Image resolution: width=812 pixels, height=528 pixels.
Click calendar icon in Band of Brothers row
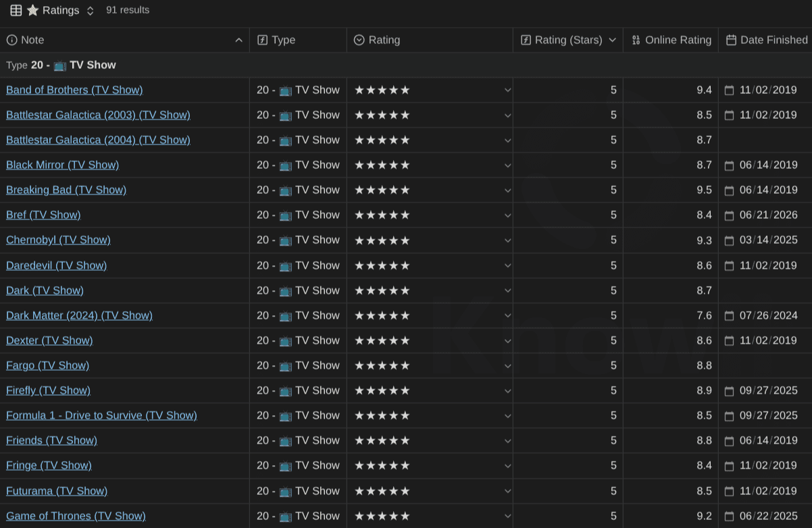point(729,90)
